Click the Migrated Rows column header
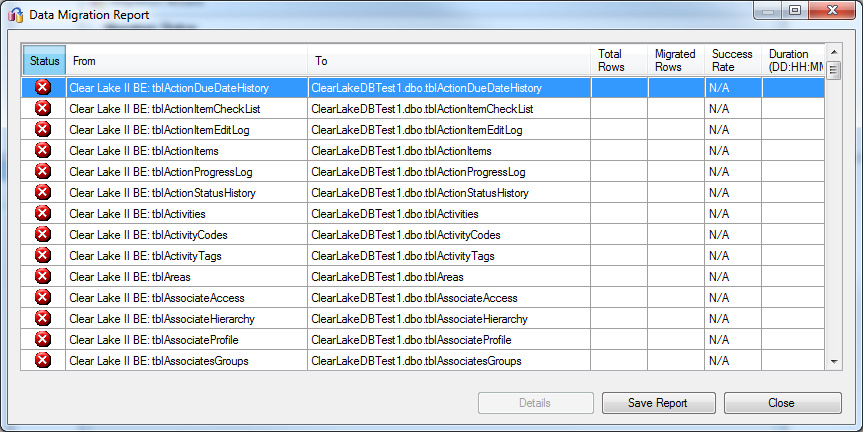 coord(676,61)
